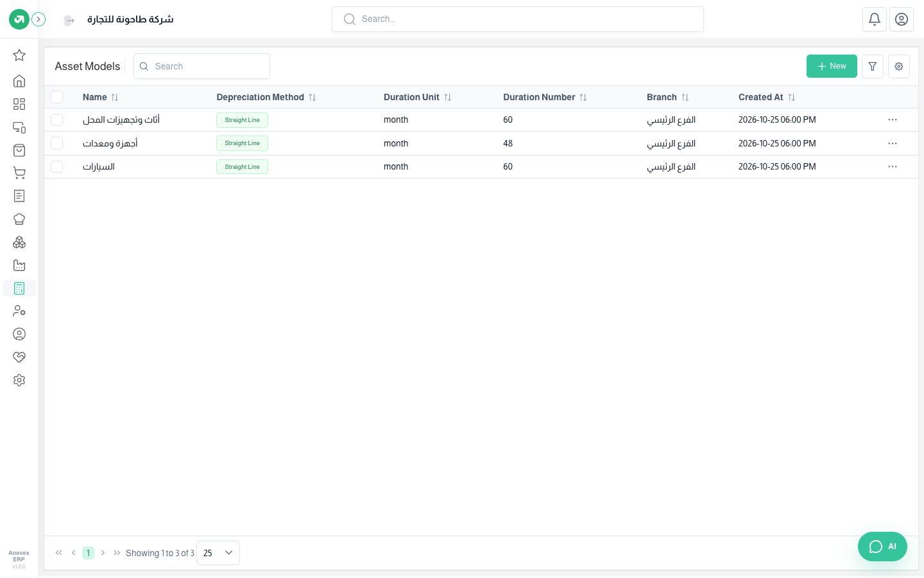Select the أجهزة ومعدات row checkbox

point(57,143)
